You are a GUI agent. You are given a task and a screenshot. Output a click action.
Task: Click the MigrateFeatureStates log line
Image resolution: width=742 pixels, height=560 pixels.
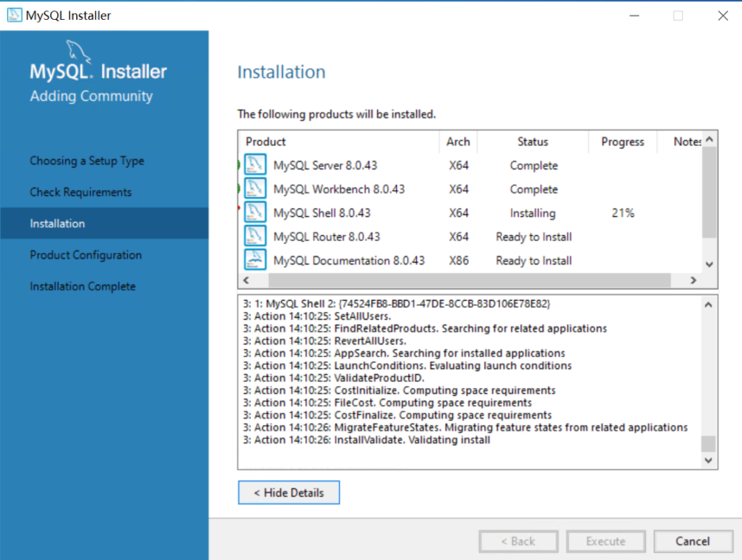465,427
